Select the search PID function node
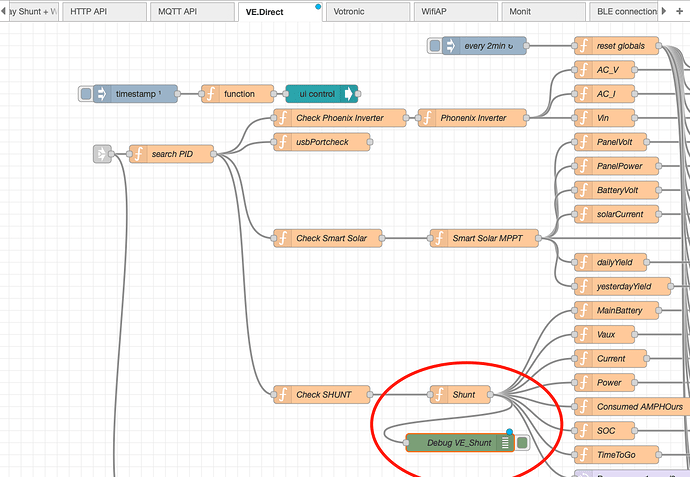This screenshot has width=690, height=477. (x=171, y=154)
